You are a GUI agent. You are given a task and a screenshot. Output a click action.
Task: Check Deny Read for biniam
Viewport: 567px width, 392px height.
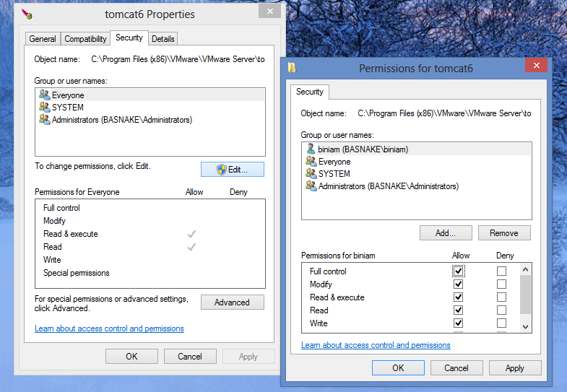tap(501, 310)
